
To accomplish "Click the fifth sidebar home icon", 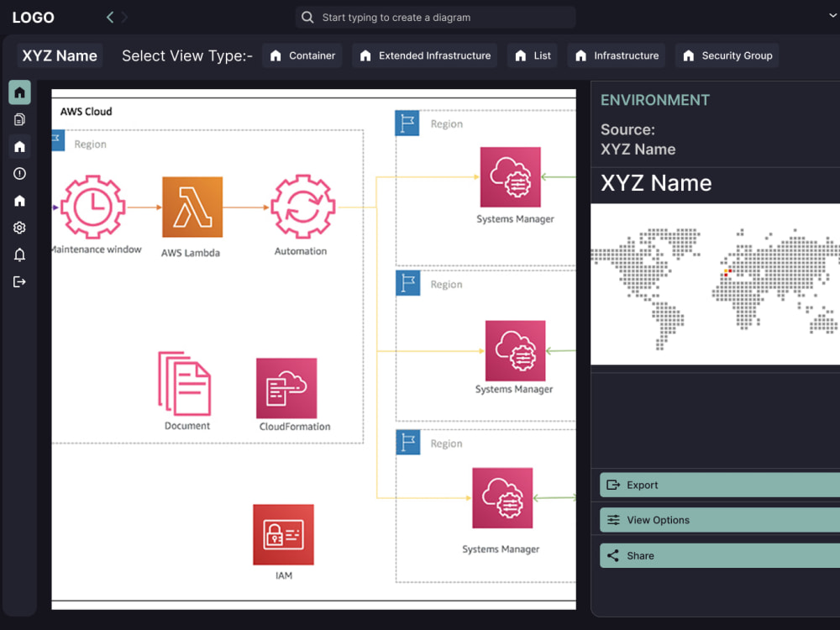I will pyautogui.click(x=19, y=201).
